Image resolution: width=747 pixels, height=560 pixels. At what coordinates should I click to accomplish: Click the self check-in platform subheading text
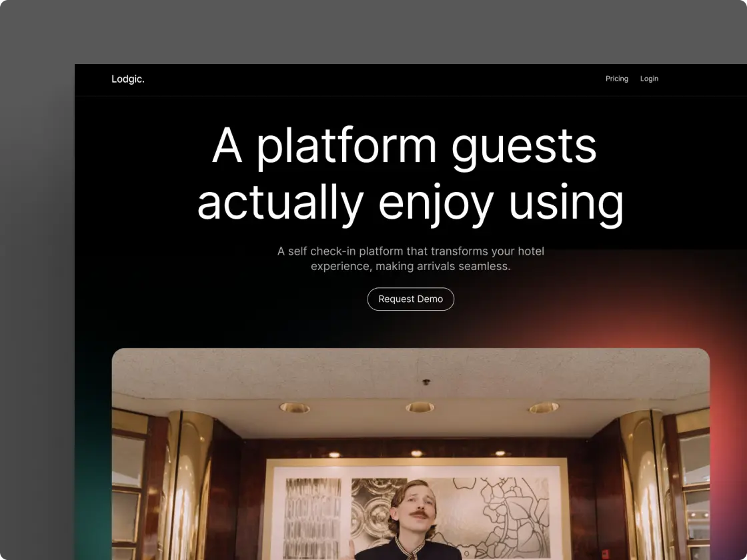410,259
